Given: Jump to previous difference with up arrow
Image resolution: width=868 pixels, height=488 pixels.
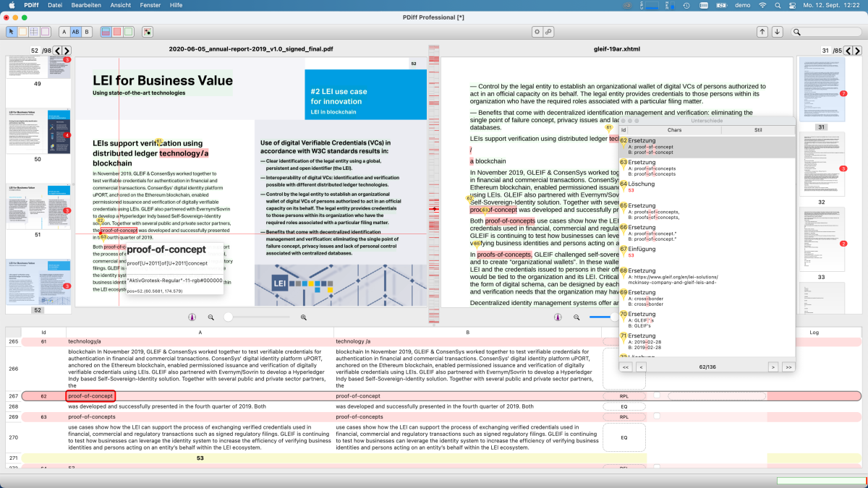Looking at the screenshot, I should (762, 32).
